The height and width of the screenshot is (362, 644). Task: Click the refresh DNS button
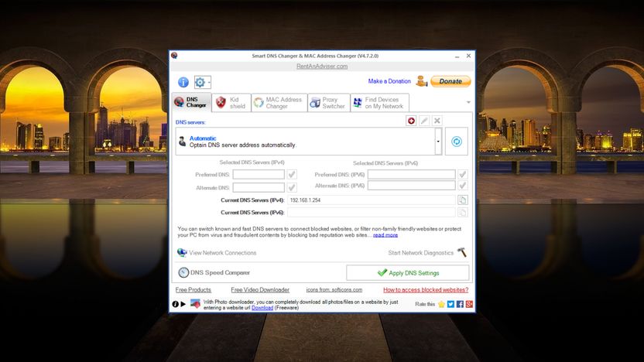click(457, 142)
